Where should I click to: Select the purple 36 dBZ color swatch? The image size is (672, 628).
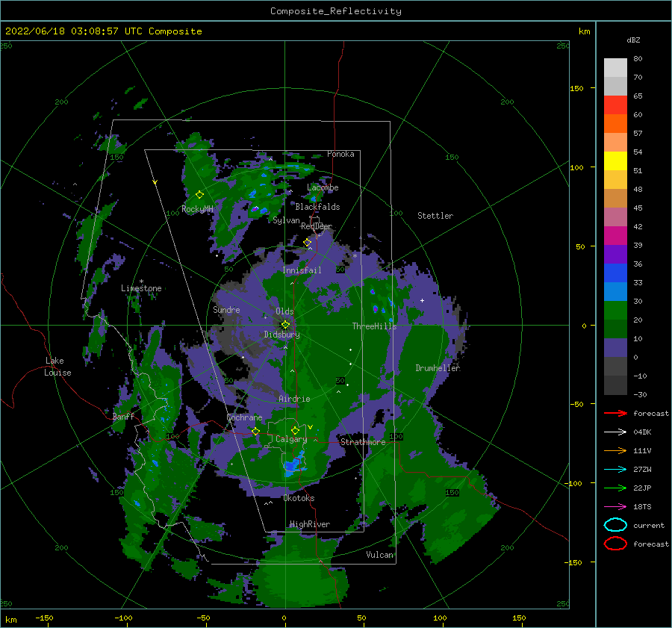pyautogui.click(x=615, y=254)
